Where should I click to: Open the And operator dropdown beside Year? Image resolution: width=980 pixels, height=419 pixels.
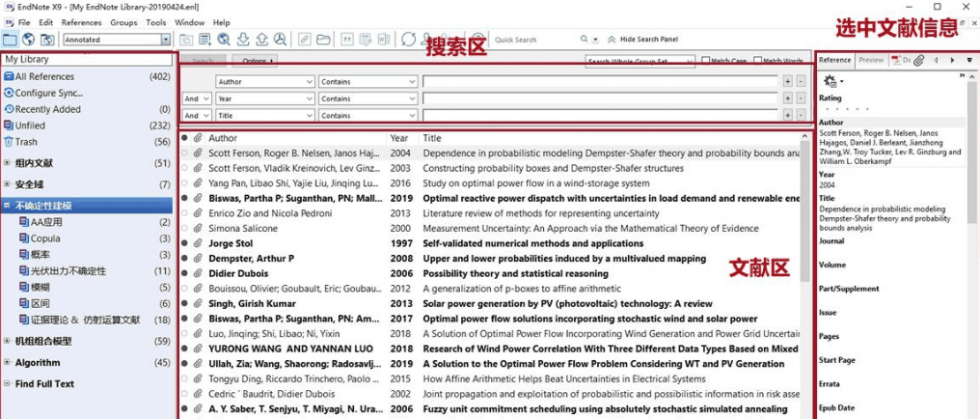coord(197,98)
